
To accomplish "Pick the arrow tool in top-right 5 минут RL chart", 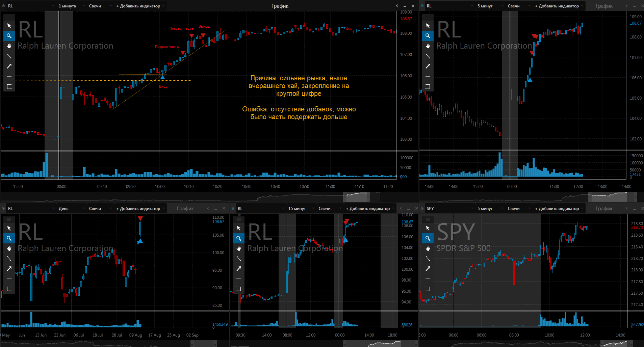I will [x=428, y=66].
